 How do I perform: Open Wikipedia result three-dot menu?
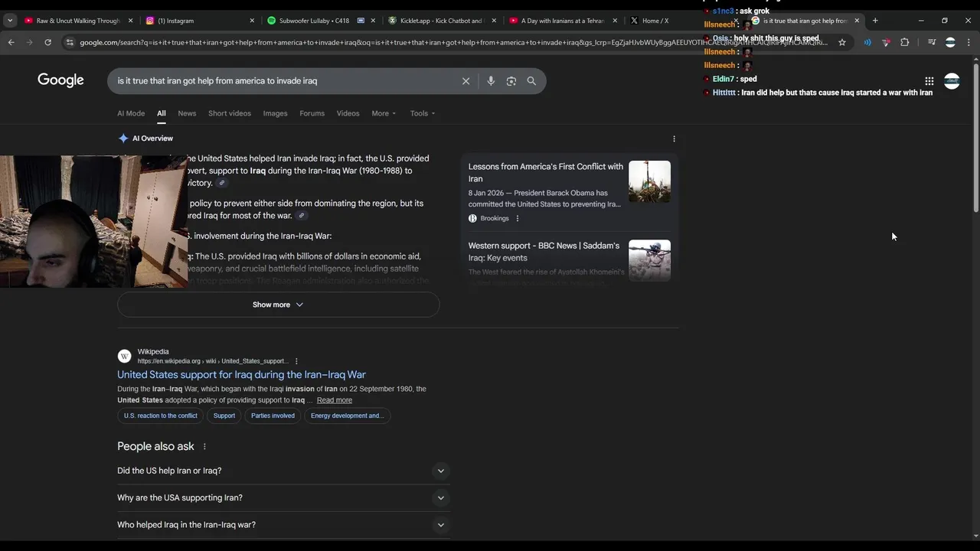[296, 361]
